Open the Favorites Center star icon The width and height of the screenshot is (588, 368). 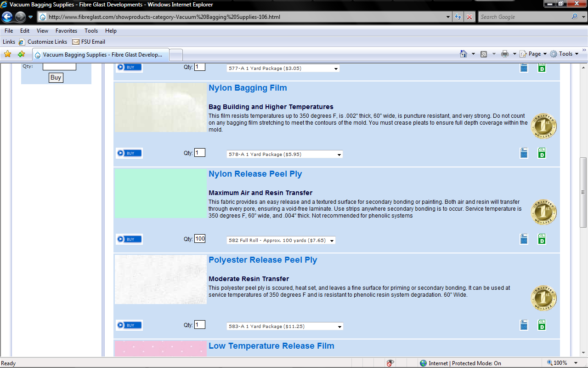coord(7,54)
